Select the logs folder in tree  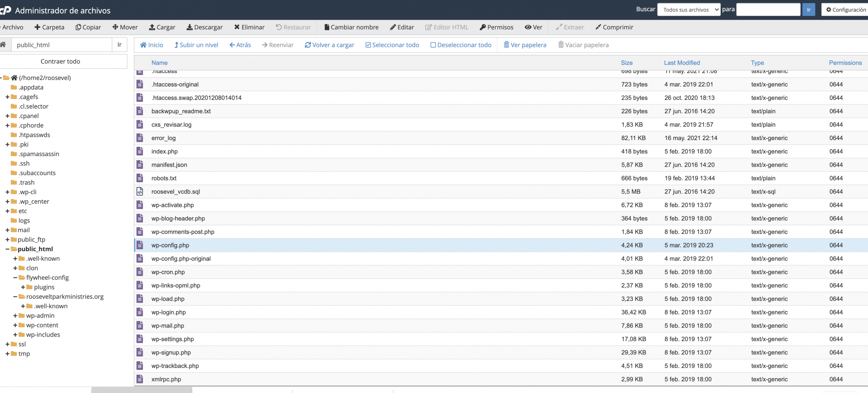(24, 221)
